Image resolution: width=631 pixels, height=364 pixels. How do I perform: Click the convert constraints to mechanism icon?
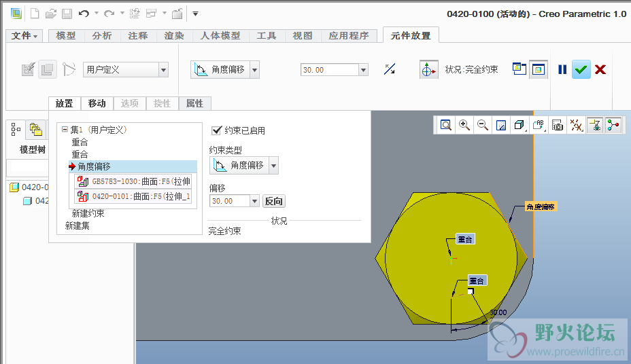tap(69, 70)
